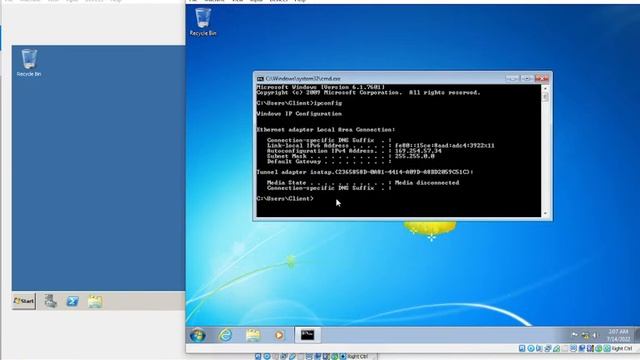Launch PowerShell from the server taskbar
Viewport: 640px width, 360px height.
pyautogui.click(x=73, y=301)
